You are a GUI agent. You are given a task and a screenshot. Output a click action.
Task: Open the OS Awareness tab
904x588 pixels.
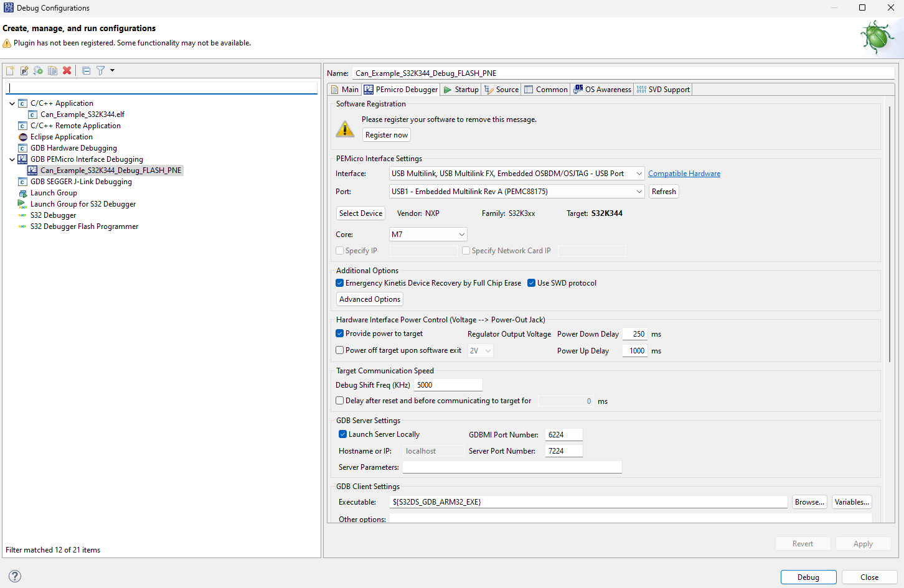coord(601,89)
